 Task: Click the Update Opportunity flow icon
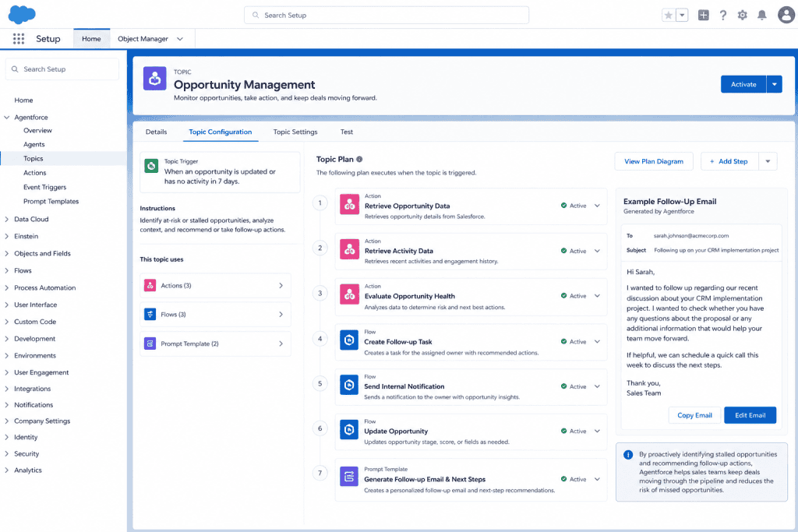pos(349,430)
